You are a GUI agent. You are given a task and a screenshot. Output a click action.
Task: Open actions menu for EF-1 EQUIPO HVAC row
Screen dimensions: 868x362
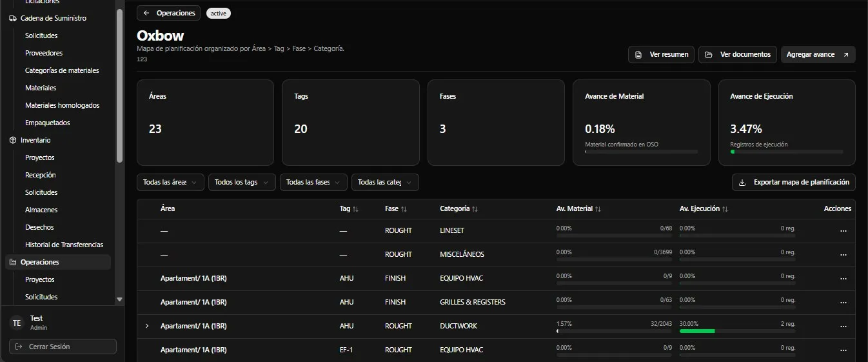click(843, 350)
